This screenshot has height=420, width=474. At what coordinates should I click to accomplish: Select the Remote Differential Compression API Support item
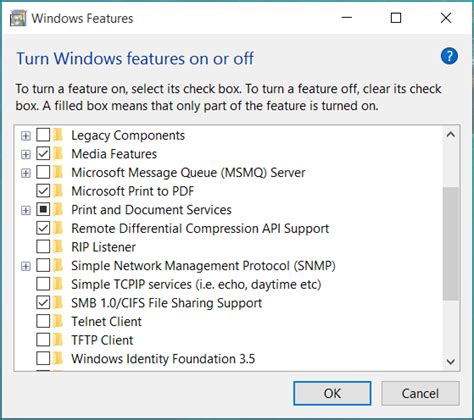click(200, 228)
